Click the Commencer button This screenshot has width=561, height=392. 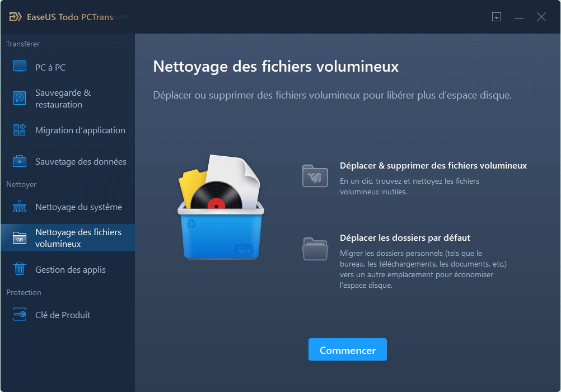[x=347, y=349]
